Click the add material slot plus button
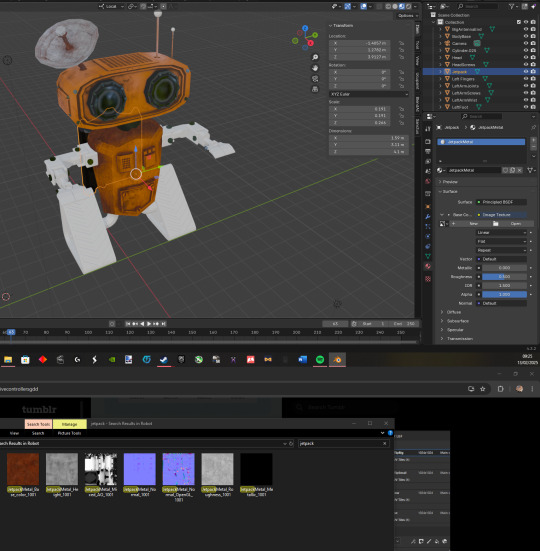 pos(533,140)
